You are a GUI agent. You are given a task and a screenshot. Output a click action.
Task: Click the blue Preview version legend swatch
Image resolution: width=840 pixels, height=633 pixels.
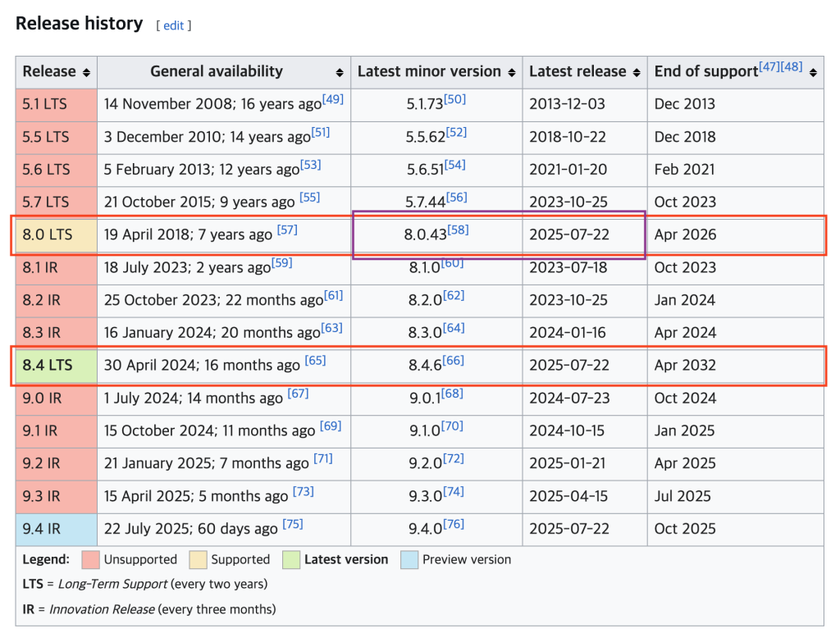click(x=409, y=560)
